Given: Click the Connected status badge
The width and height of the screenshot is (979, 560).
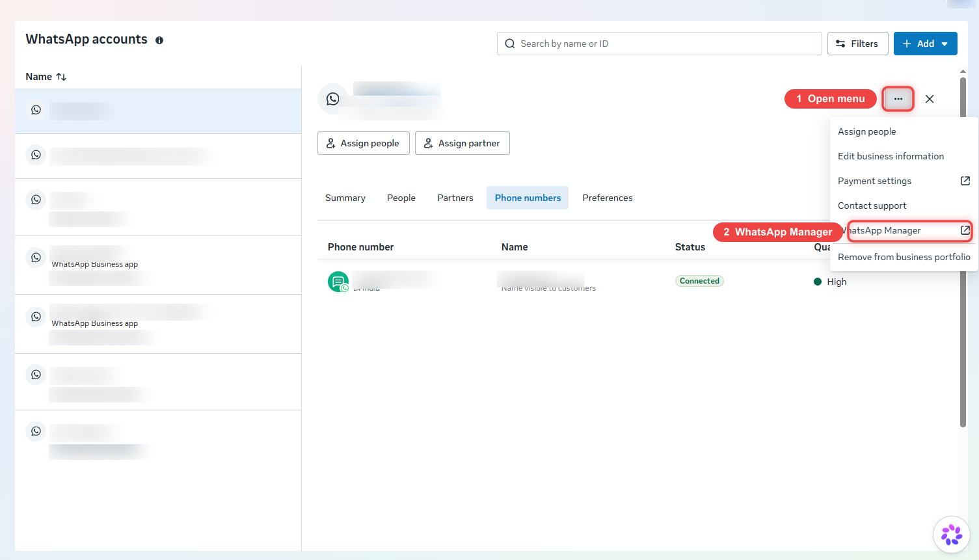Looking at the screenshot, I should coord(699,281).
